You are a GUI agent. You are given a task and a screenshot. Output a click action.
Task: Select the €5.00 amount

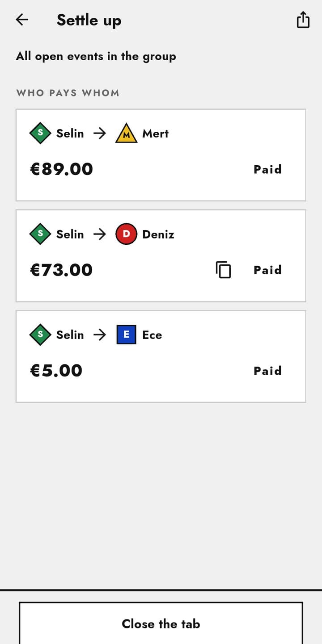pyautogui.click(x=56, y=371)
